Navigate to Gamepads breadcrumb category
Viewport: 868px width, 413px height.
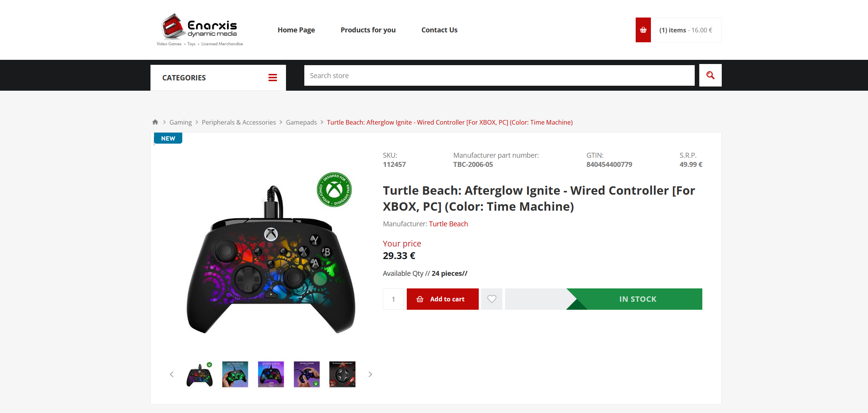point(301,122)
